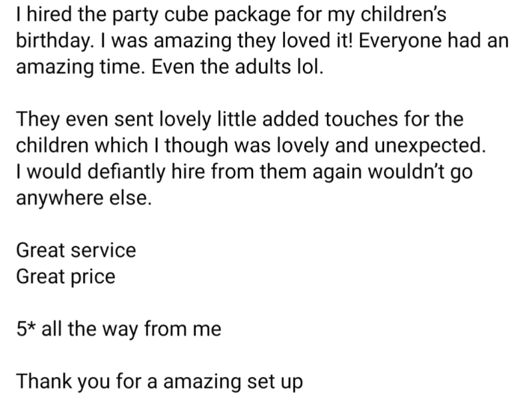Screen dimensions: 532x407
Task: Click 'Thank you for a amazing set up'
Action: [x=160, y=382]
